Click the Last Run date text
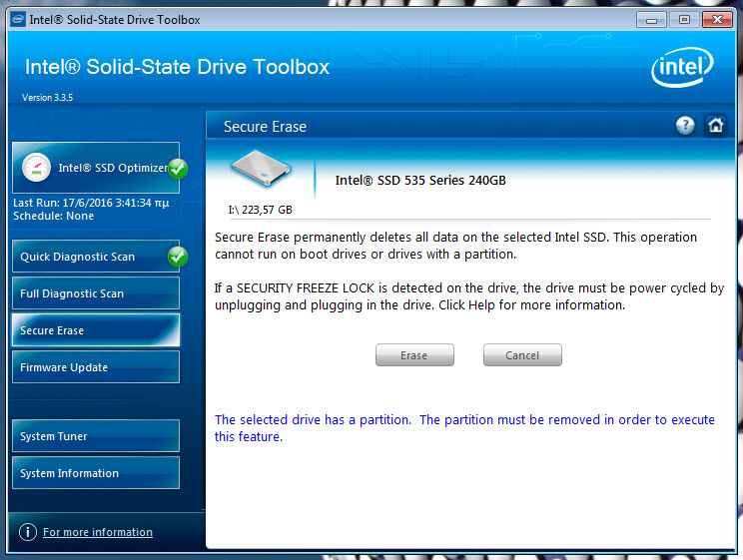 click(x=91, y=203)
